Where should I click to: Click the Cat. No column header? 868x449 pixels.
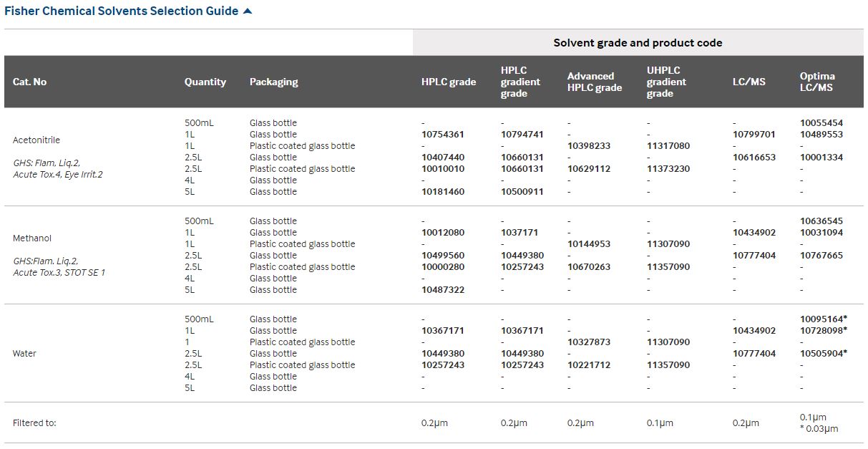pyautogui.click(x=30, y=82)
